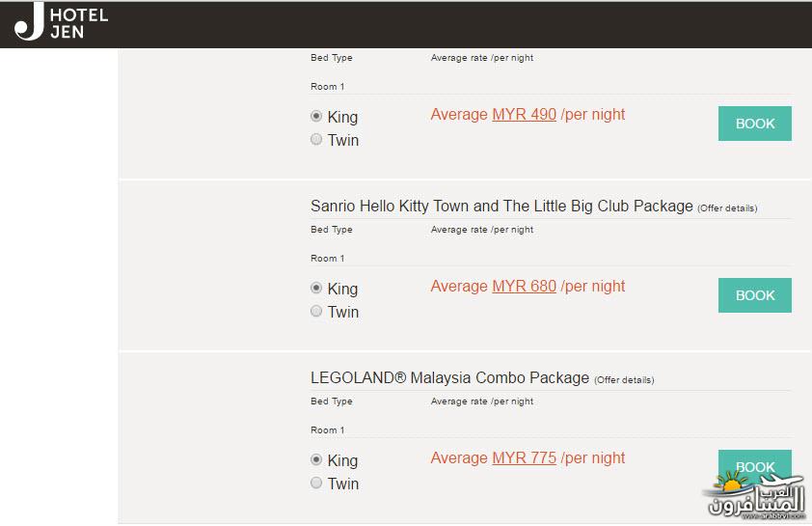This screenshot has height=526, width=812.
Task: Book the LEGOLAND Malaysia Combo Package
Action: point(754,464)
